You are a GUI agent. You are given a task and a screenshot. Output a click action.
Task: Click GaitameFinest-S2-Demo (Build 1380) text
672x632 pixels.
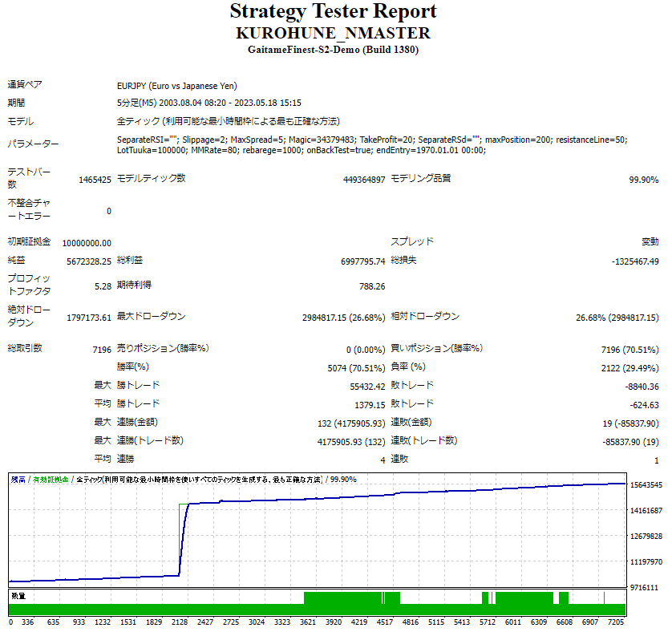333,50
